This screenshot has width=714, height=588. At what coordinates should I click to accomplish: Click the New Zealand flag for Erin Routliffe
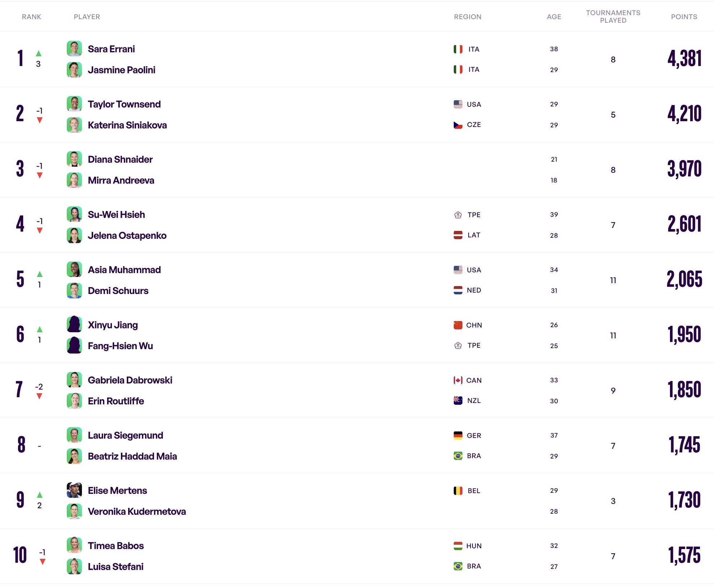[458, 400]
